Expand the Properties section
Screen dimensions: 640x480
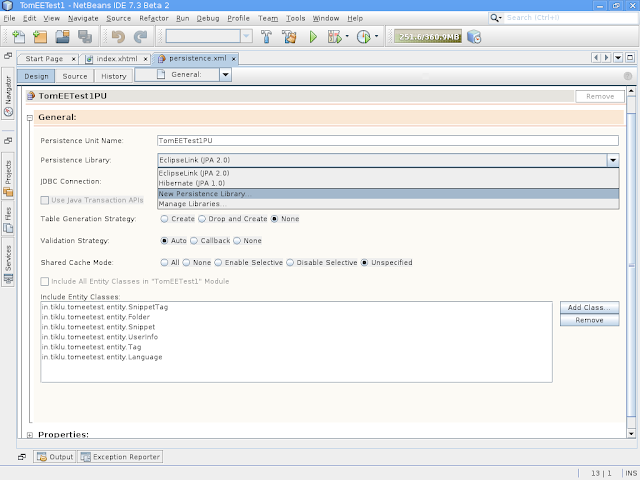click(x=30, y=435)
